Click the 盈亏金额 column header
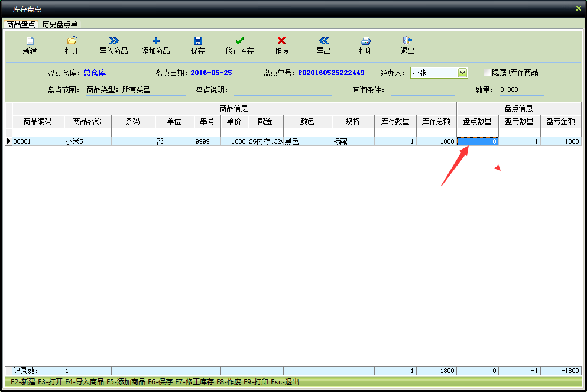 pos(561,121)
